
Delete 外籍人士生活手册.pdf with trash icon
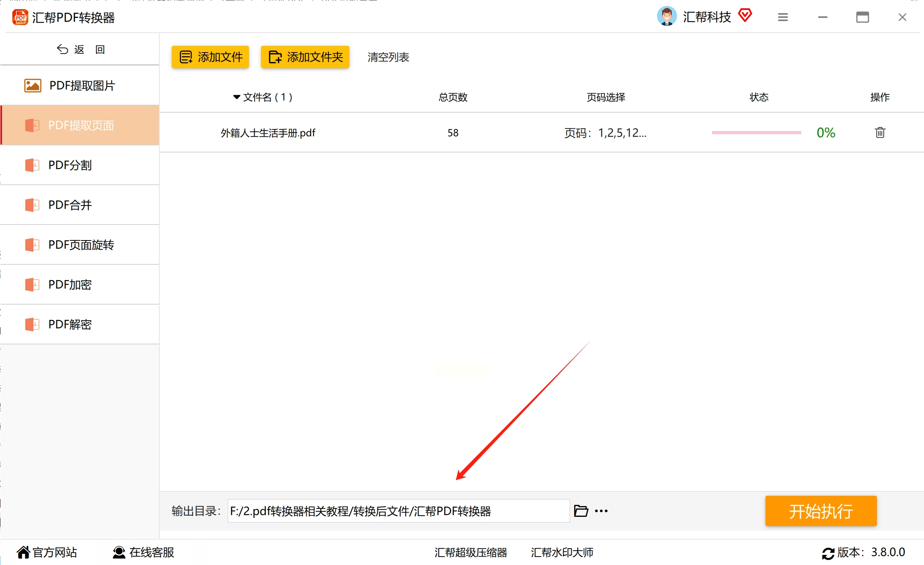click(880, 133)
